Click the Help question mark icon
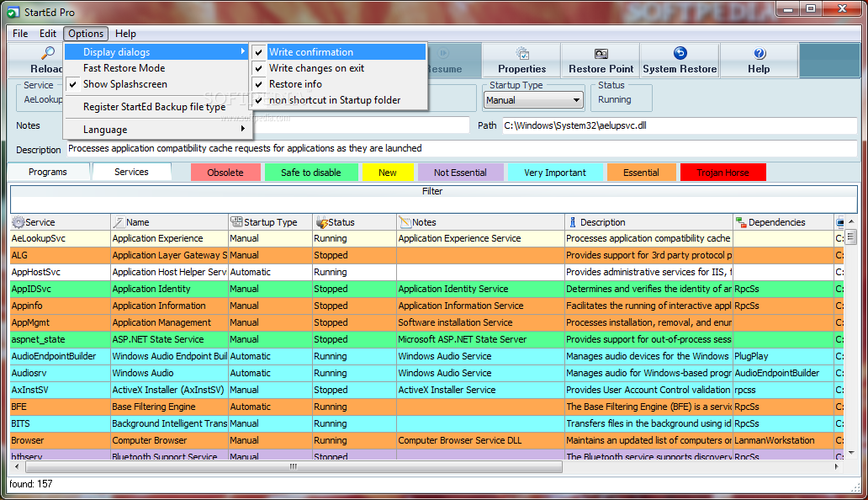Screen dimensions: 868x500 [x=759, y=54]
